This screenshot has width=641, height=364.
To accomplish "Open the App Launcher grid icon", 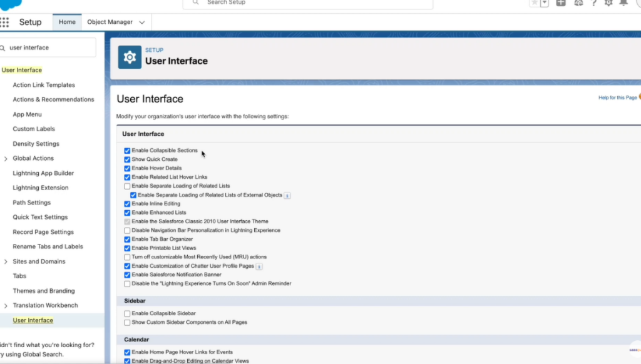I will point(4,22).
